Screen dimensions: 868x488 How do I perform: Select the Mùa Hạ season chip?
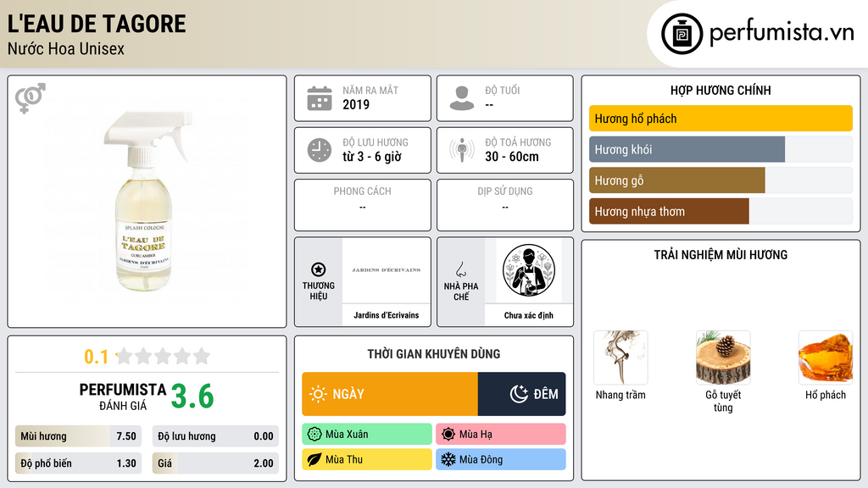500,435
